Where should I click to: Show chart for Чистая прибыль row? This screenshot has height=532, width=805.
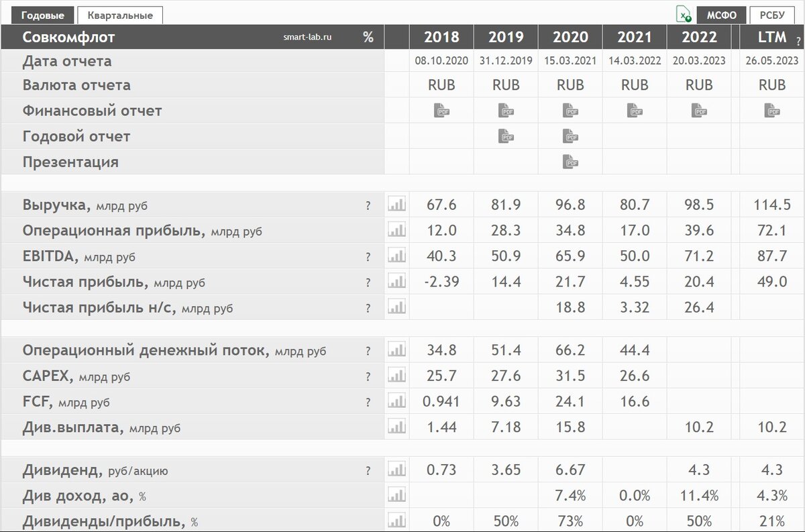(x=397, y=281)
